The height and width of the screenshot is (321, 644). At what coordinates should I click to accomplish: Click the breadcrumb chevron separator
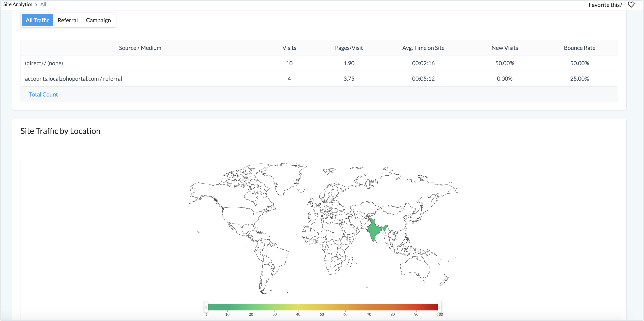36,4
